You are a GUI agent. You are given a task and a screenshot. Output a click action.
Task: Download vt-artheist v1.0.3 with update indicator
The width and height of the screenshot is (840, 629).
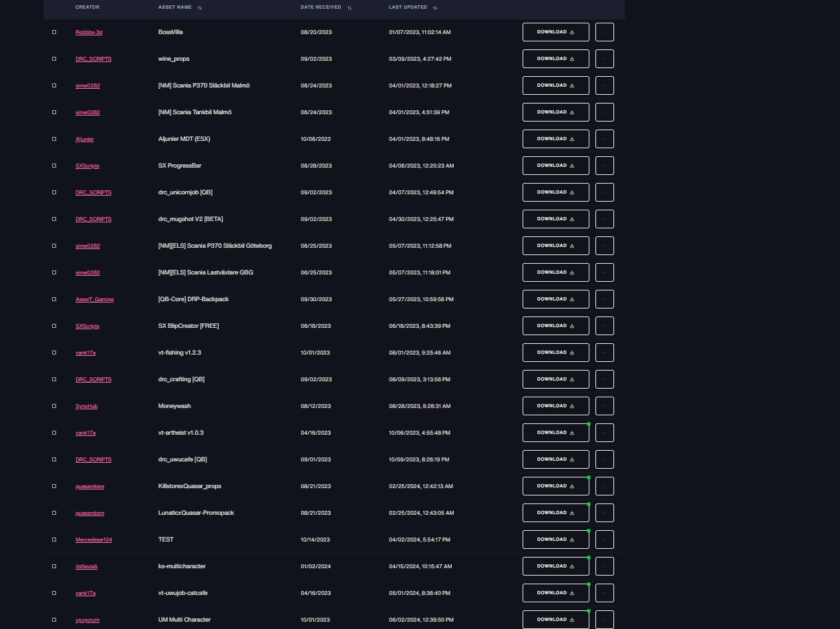555,433
